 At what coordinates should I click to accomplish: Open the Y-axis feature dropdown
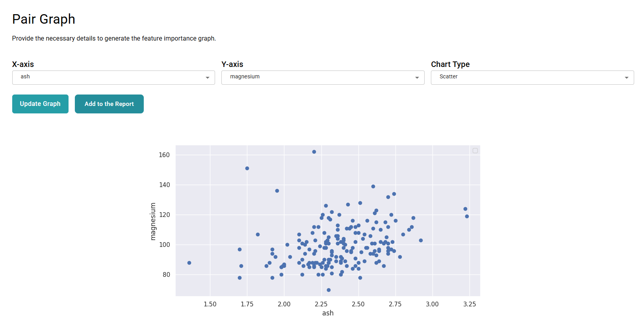[x=323, y=78]
